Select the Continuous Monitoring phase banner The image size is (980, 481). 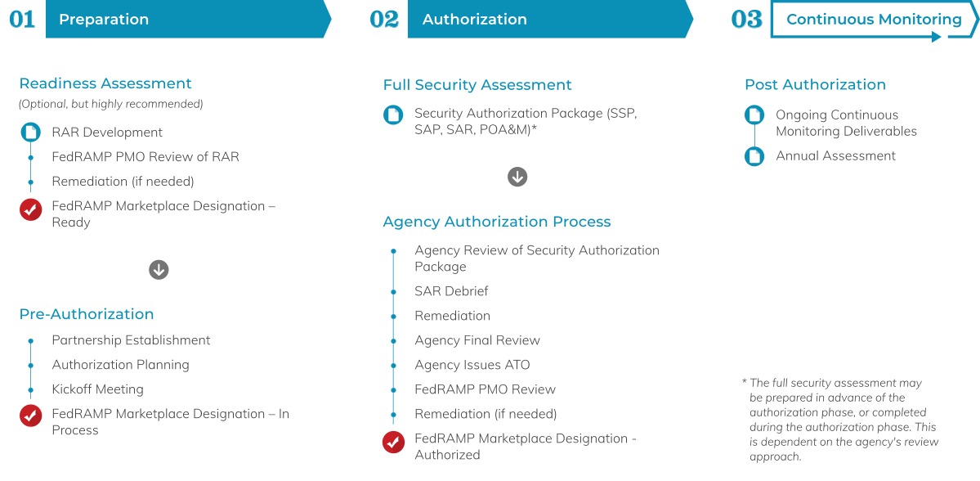pos(875,20)
